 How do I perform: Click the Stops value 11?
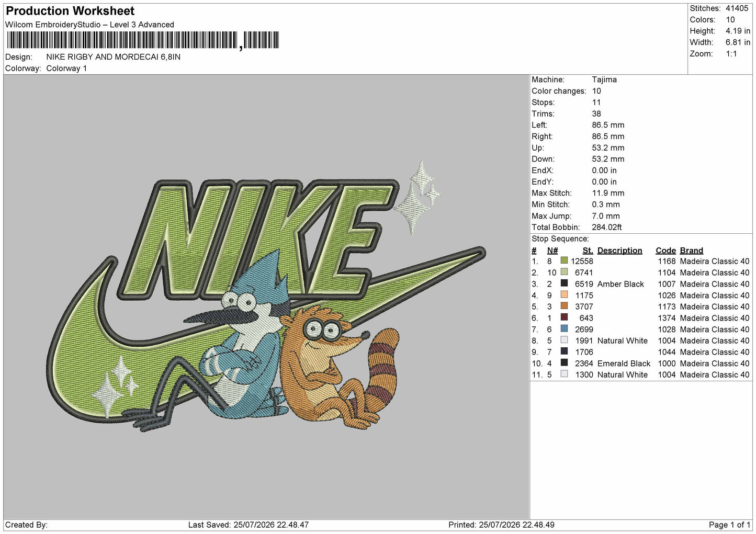tap(596, 103)
